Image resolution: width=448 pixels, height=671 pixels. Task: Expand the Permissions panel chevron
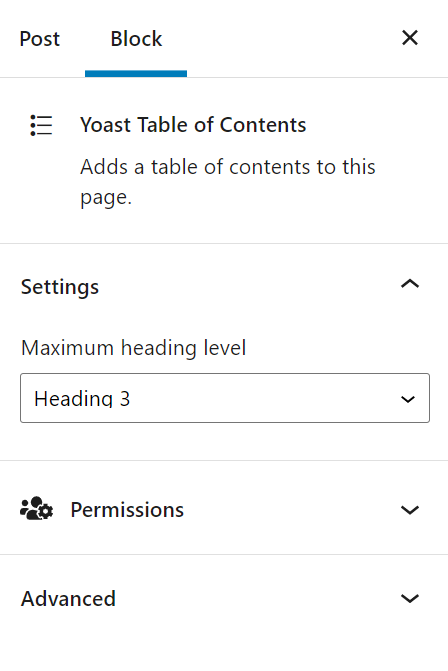pyautogui.click(x=410, y=510)
